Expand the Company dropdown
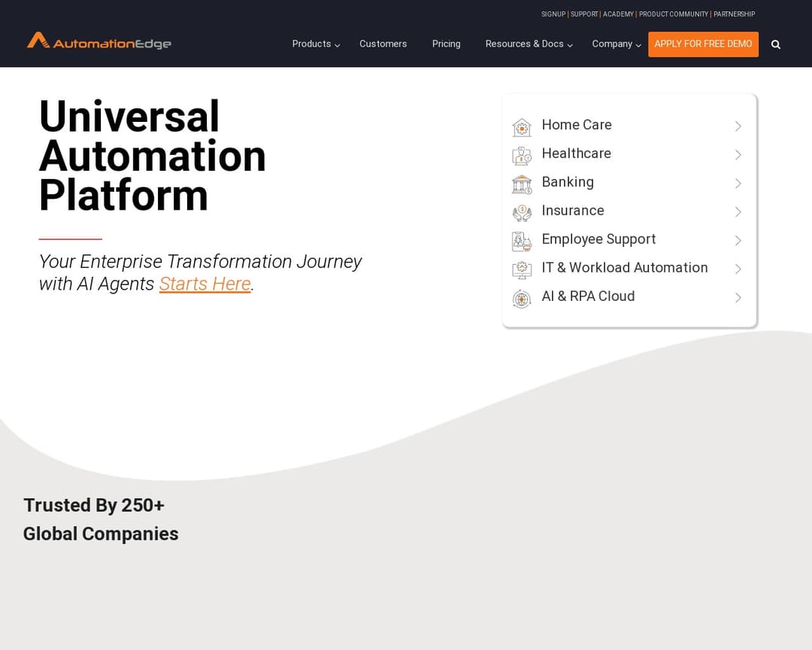The width and height of the screenshot is (812, 650). (612, 44)
